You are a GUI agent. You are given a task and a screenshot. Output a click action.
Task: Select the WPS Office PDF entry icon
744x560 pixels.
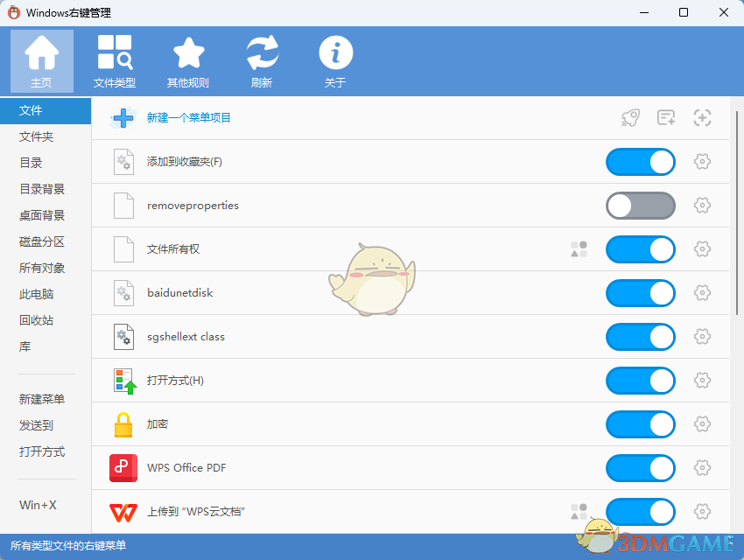point(123,468)
